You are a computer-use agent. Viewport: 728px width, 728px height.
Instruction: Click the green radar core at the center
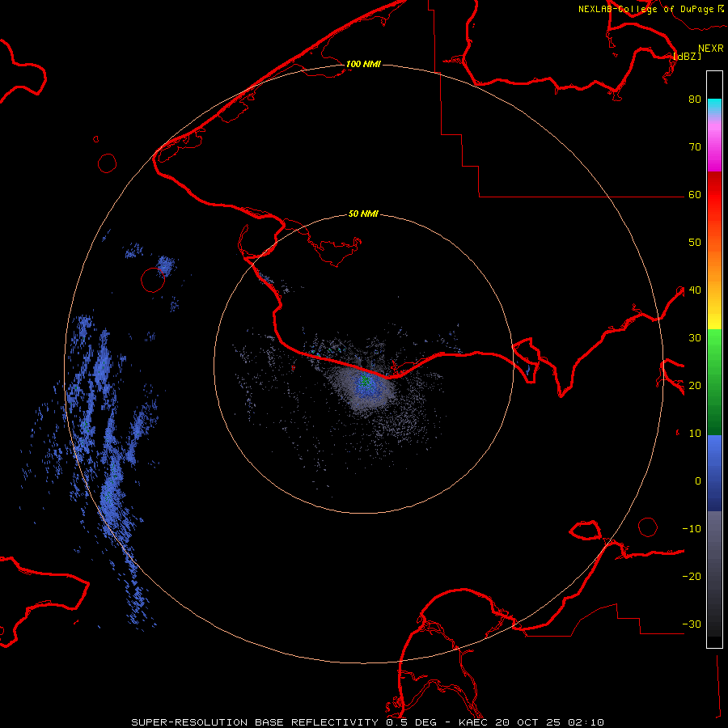tap(365, 381)
